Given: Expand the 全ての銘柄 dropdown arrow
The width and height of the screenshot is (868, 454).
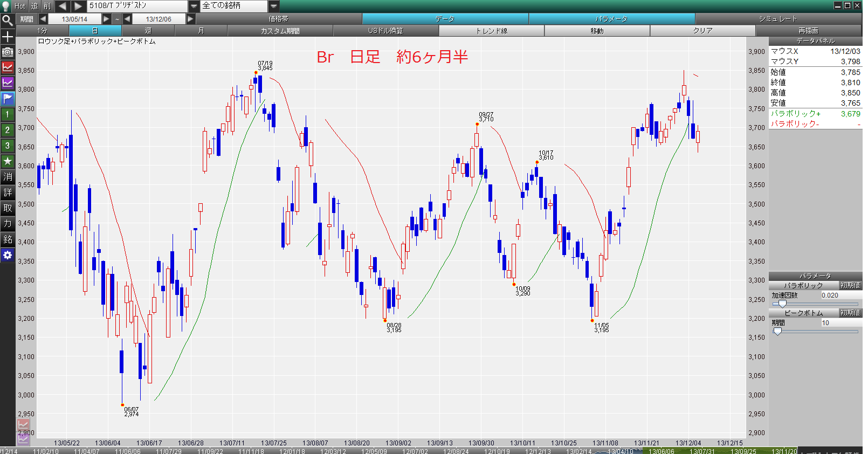Looking at the screenshot, I should [x=274, y=6].
